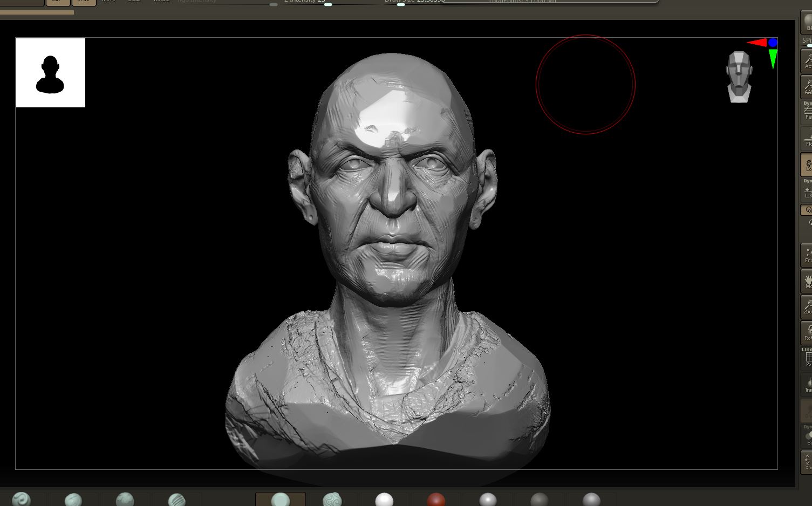Click the Actual size zoom button
Viewport: 812px width, 506px height.
[x=807, y=60]
